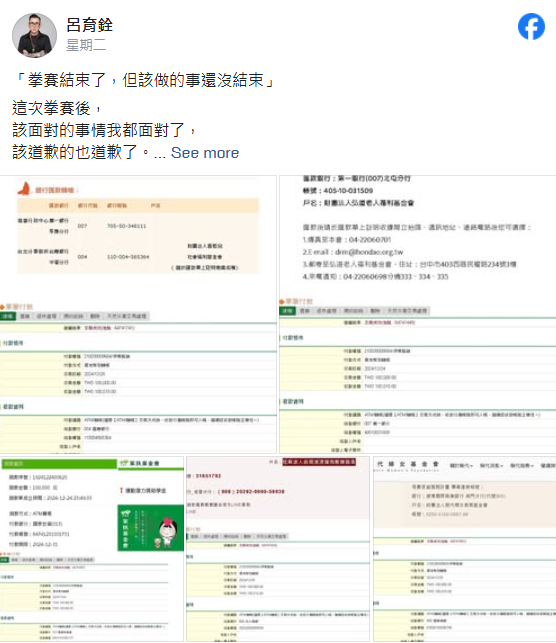
Task: Select the line 該面對的事情我都面對了，
Action: click(105, 130)
